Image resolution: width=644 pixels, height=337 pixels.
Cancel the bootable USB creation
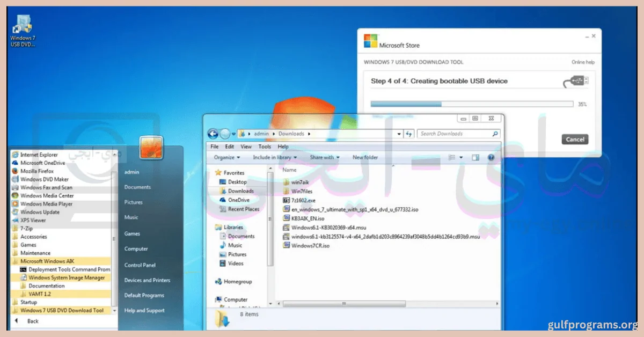click(574, 140)
